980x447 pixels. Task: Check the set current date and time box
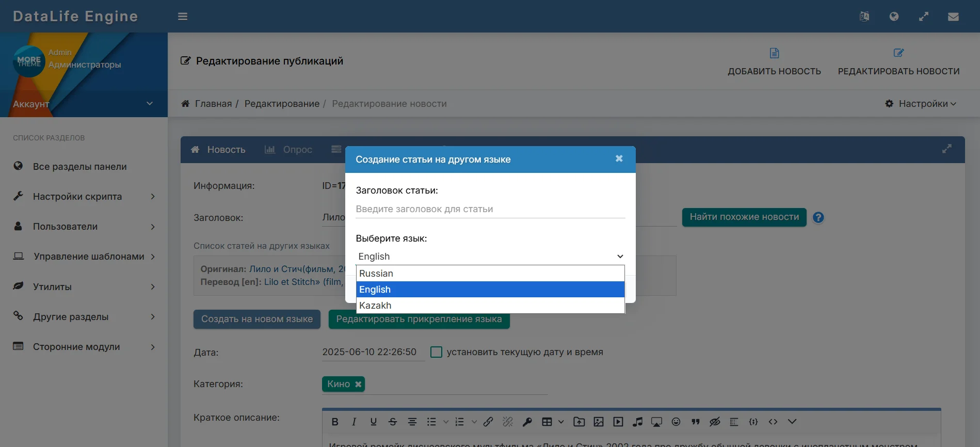point(436,352)
